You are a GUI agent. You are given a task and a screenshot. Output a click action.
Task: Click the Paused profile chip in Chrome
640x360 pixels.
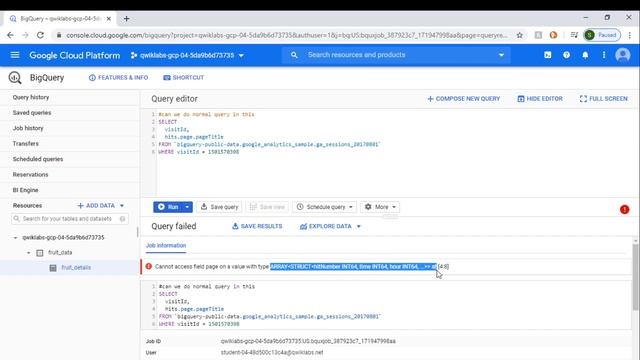pos(602,35)
